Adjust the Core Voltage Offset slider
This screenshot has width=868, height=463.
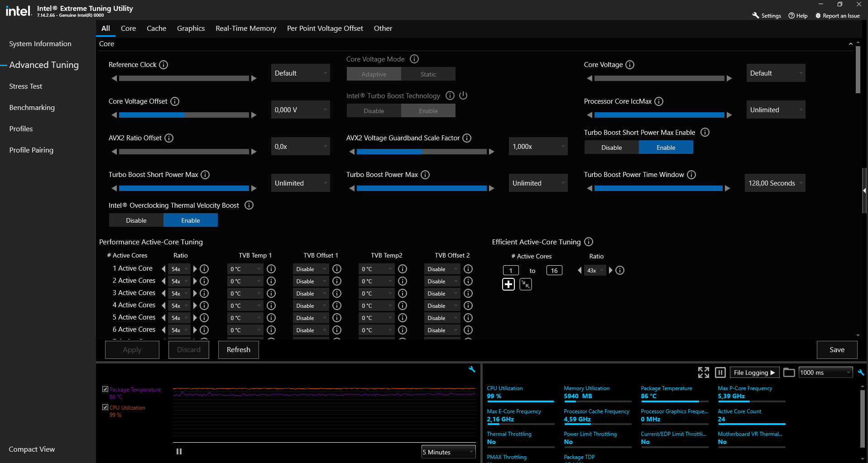184,115
